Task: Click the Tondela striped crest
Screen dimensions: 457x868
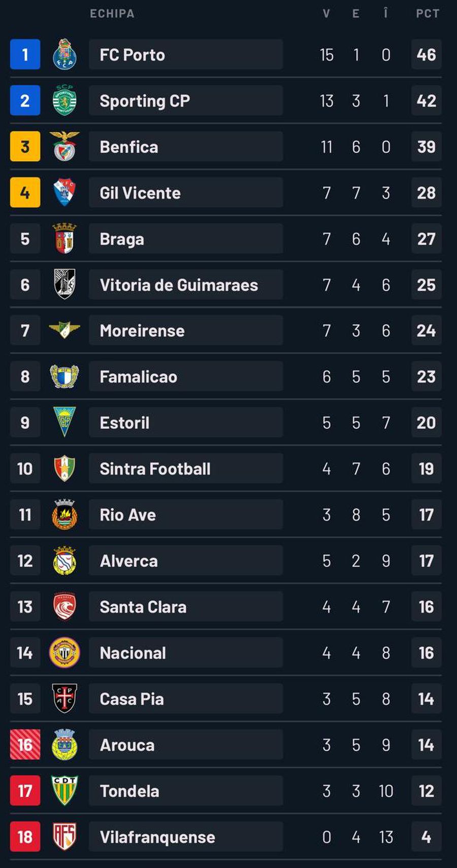Action: pos(64,790)
